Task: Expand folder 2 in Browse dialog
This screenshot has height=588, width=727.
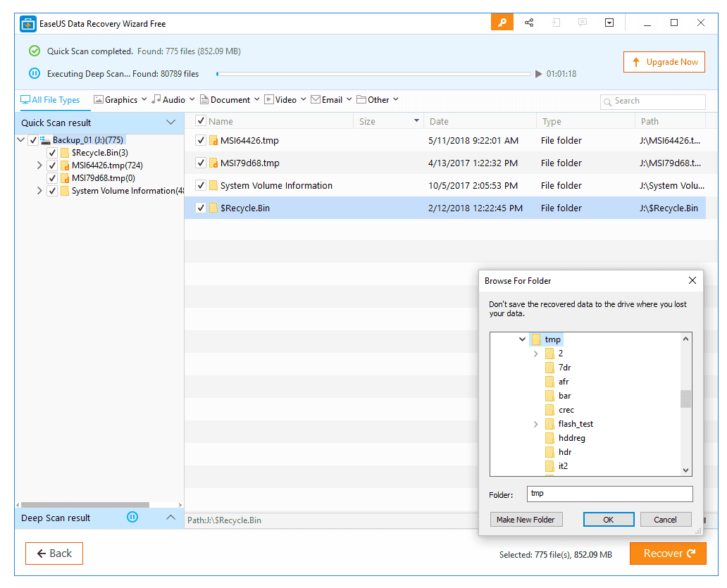Action: coord(536,354)
